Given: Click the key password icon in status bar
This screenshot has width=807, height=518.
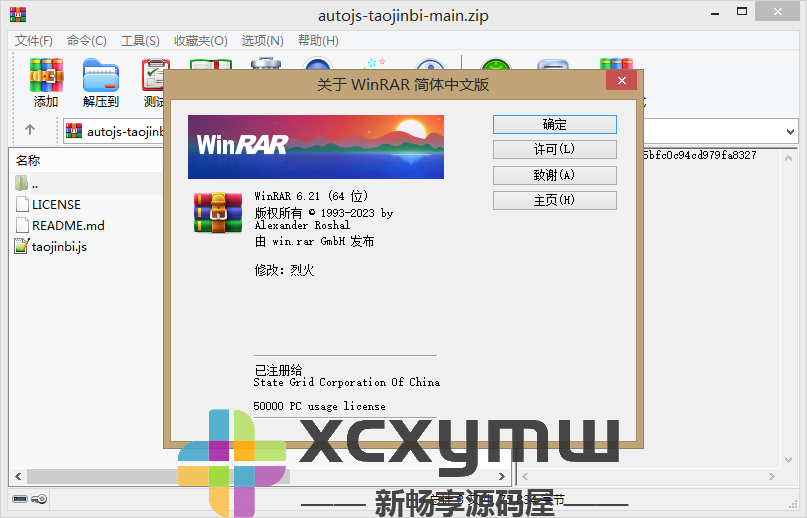Looking at the screenshot, I should [x=39, y=499].
